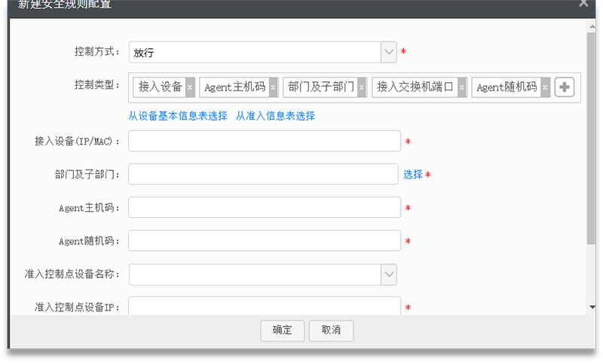603x364 pixels.
Task: Click 从准入信息表选择 link
Action: (275, 116)
